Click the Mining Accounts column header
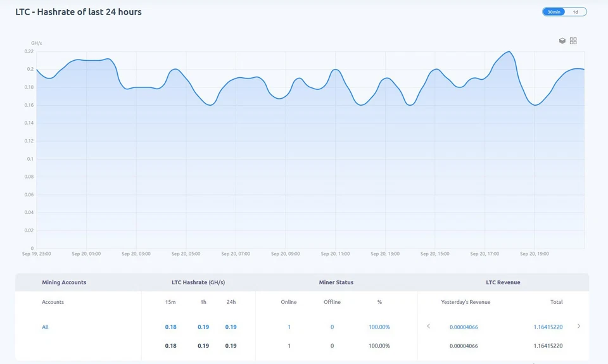 point(64,282)
